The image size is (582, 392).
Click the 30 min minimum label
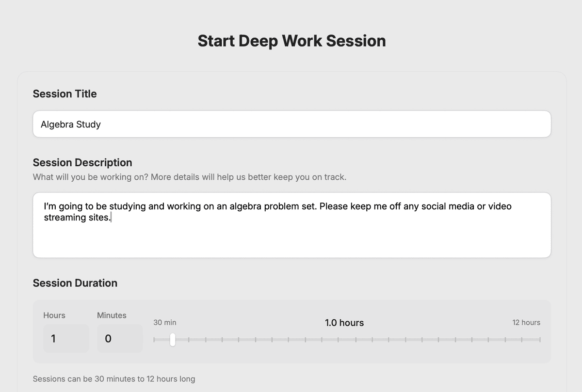pyautogui.click(x=164, y=322)
